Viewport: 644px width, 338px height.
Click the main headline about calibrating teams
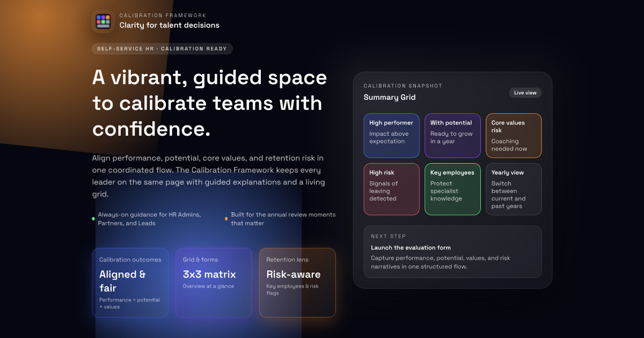point(209,103)
